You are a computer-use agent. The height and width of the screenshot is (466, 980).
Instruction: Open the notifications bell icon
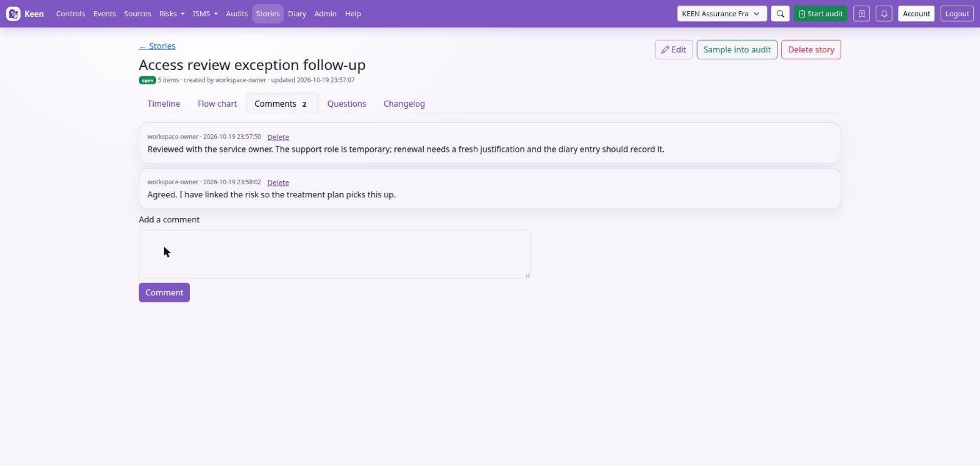pyautogui.click(x=884, y=14)
